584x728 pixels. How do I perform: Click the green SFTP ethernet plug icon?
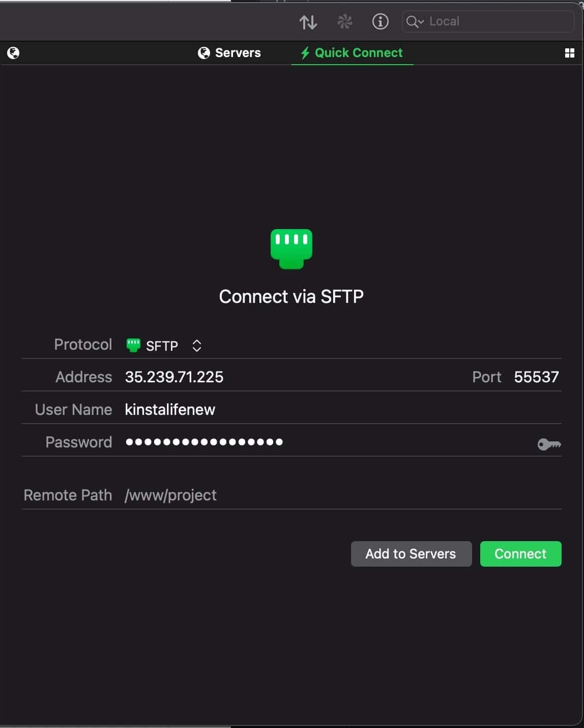point(290,248)
